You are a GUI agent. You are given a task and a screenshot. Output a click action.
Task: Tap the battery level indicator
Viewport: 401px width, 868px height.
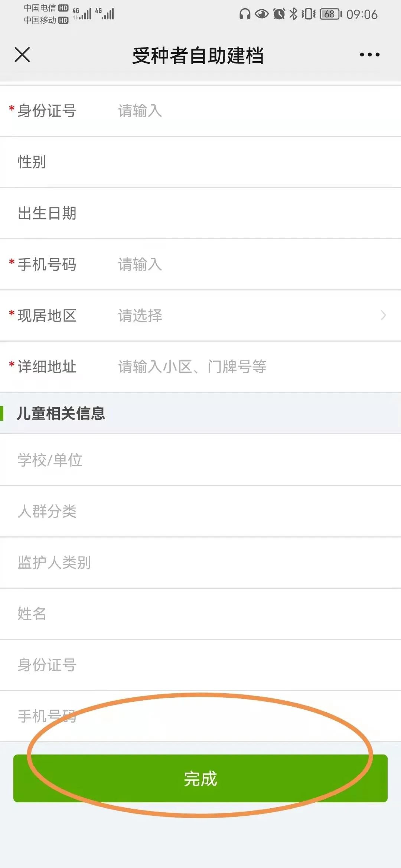tap(330, 14)
